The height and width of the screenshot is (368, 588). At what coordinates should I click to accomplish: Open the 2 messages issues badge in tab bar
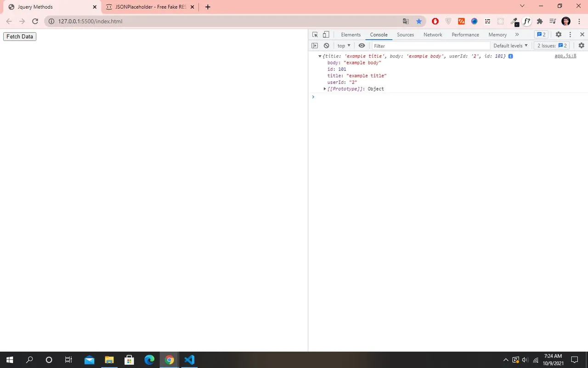(541, 34)
